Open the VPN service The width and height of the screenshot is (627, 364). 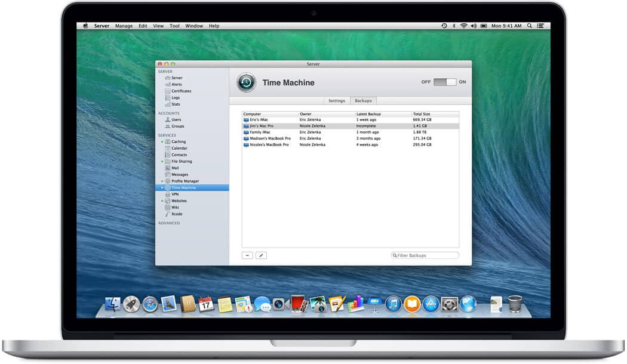[x=172, y=194]
